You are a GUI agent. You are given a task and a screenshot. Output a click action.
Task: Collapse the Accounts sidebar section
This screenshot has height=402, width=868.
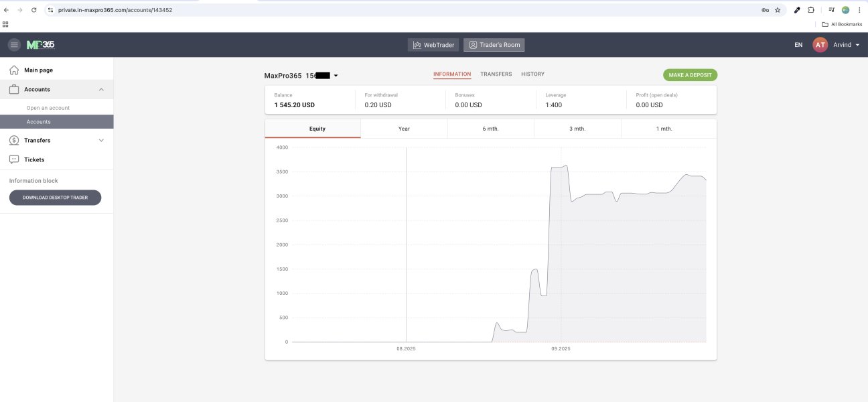[101, 89]
